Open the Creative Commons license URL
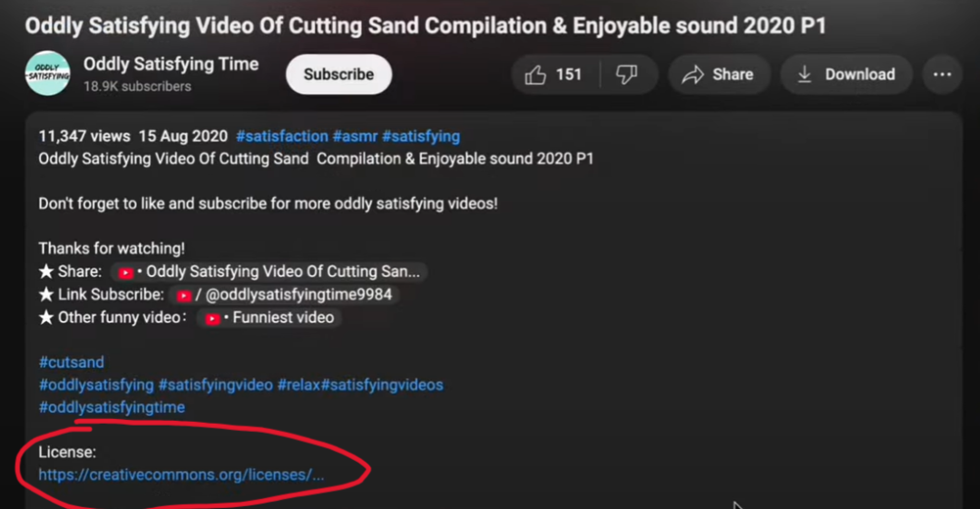 [181, 475]
